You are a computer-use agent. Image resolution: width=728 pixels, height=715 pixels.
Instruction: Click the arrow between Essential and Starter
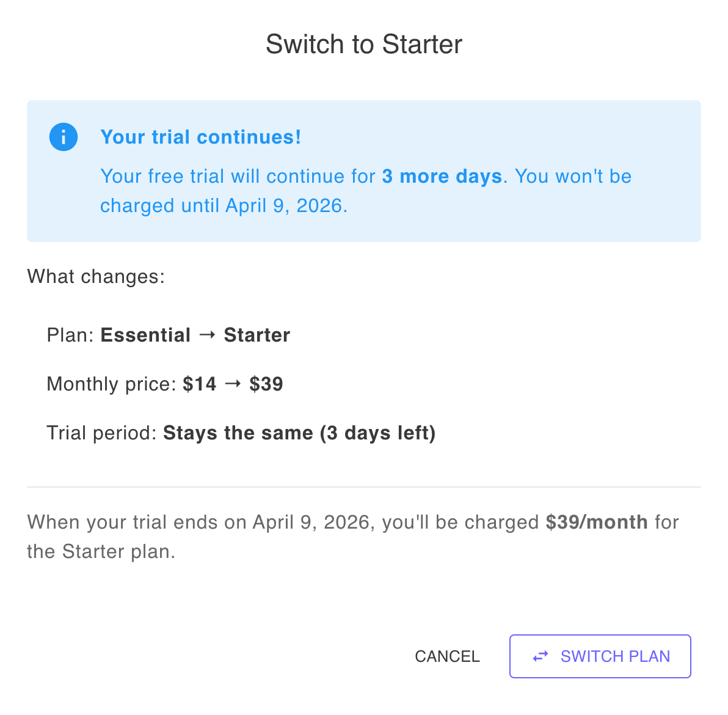[x=208, y=335]
